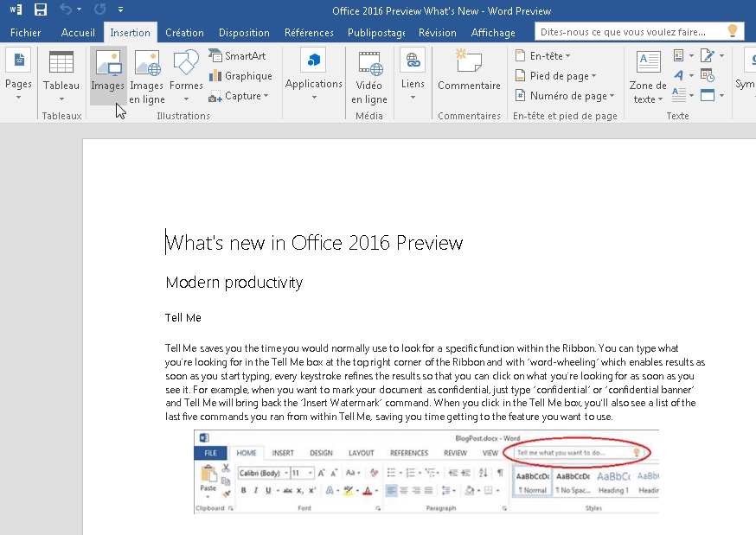Click the 'Illustrations' group label
Viewport: 756px width, 535px height.
click(183, 116)
